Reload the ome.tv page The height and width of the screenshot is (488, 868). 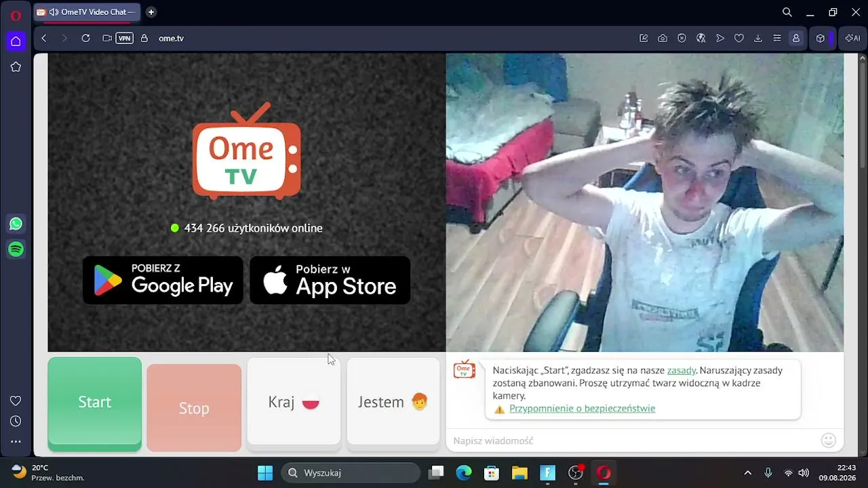85,39
